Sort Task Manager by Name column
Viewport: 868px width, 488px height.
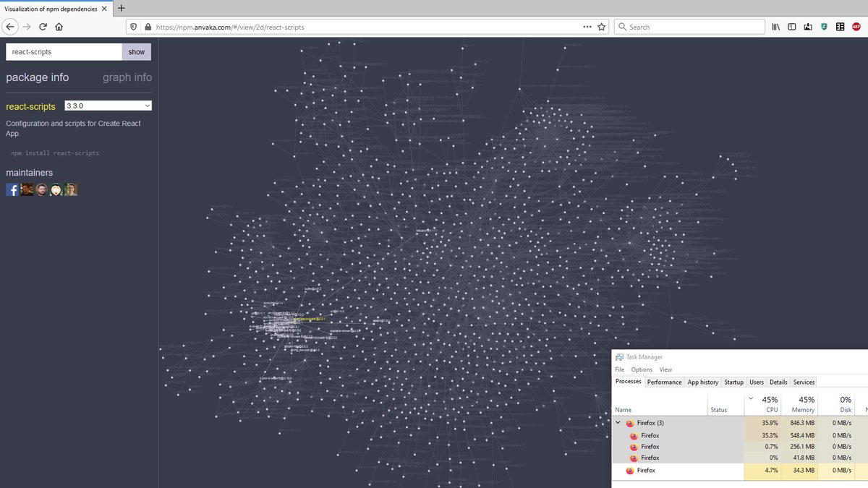point(660,404)
